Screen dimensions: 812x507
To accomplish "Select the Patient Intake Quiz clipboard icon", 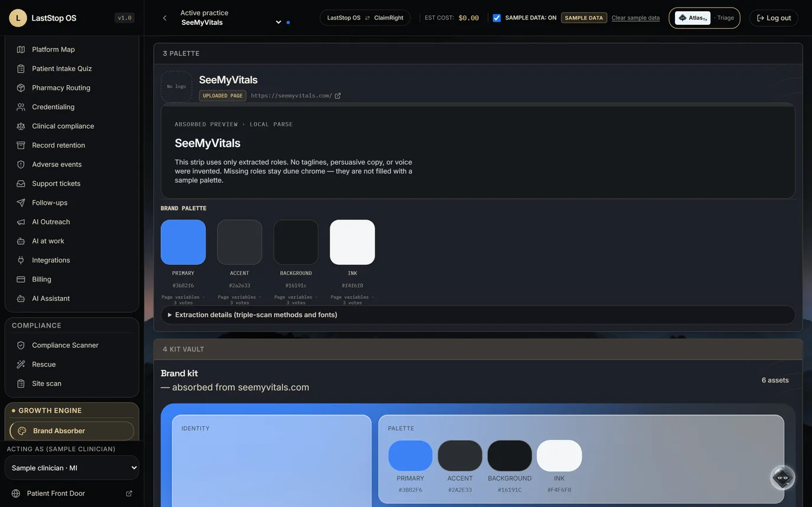I will click(x=21, y=68).
